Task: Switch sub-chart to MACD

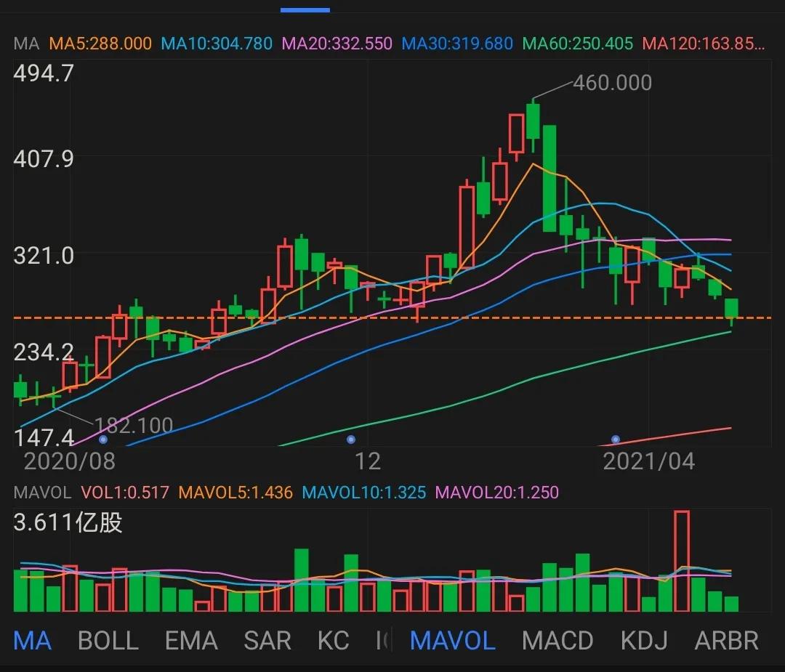Action: coord(557,641)
